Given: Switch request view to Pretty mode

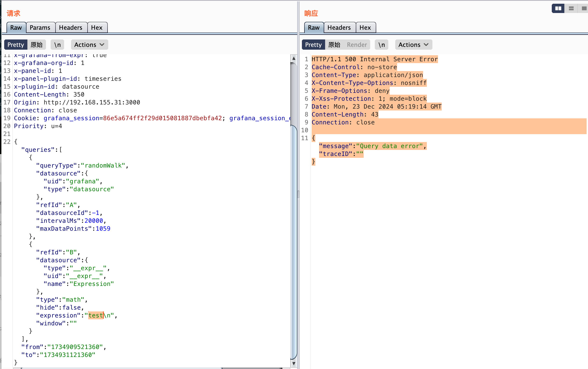Looking at the screenshot, I should (16, 45).
